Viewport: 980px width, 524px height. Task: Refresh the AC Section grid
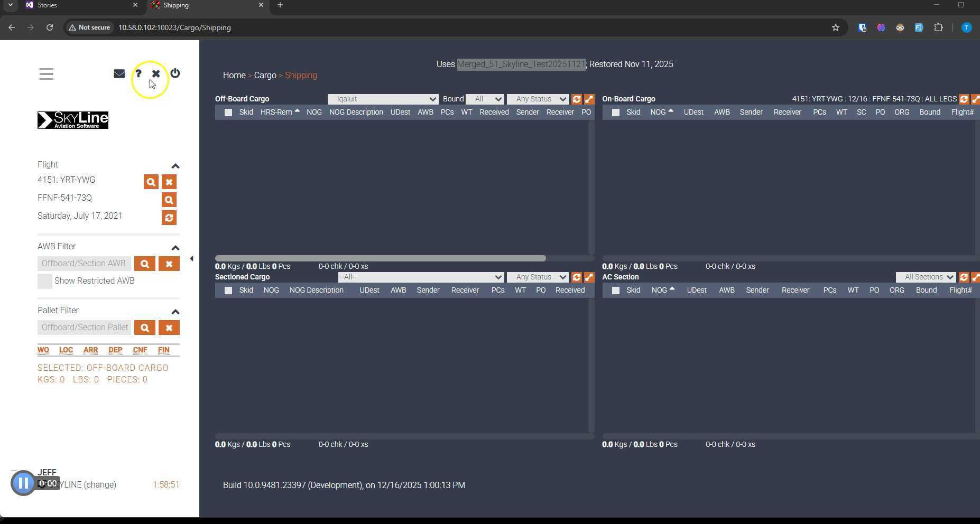964,277
